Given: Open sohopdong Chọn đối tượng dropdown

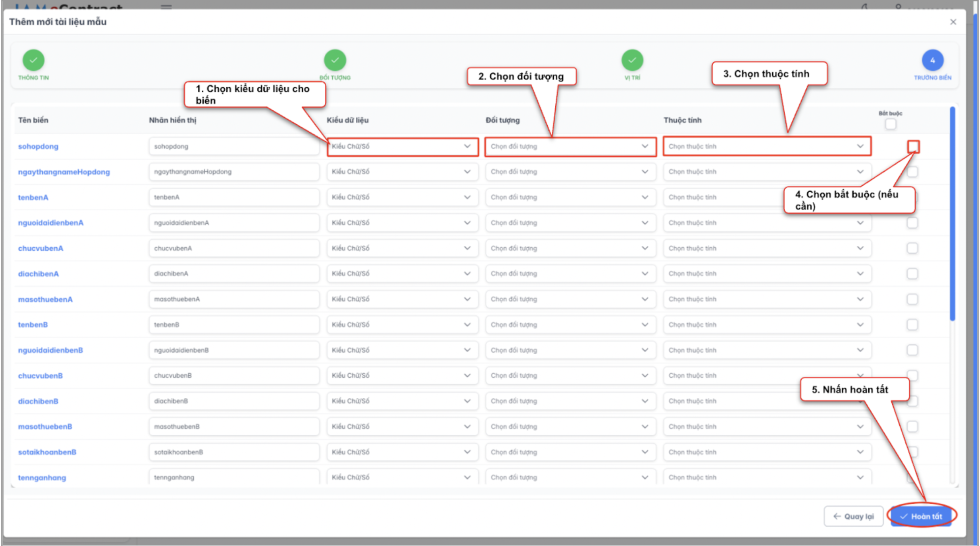Looking at the screenshot, I should point(563,146).
